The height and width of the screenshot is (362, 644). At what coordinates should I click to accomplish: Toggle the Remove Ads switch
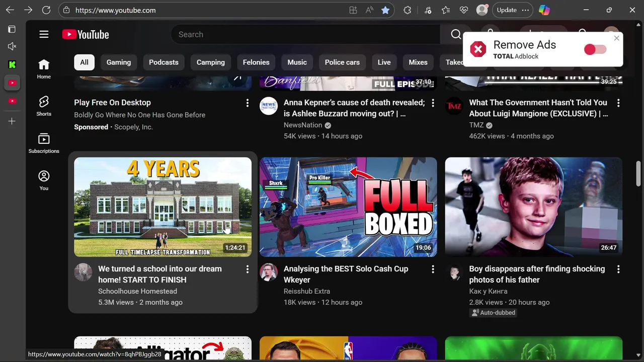595,49
